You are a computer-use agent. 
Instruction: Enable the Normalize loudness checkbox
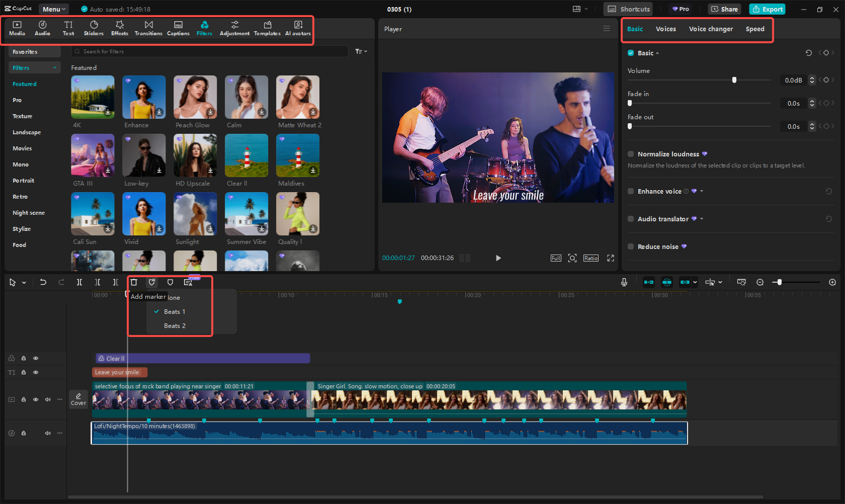(x=631, y=154)
